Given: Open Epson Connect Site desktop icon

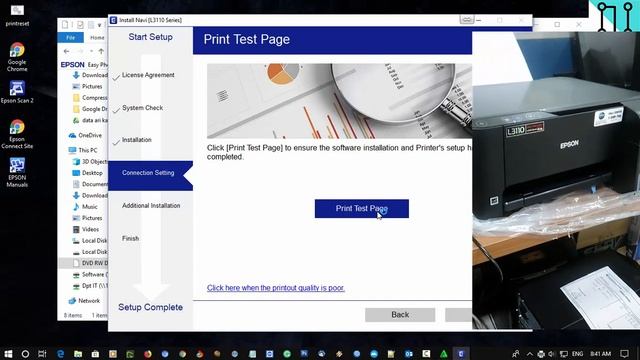Looking at the screenshot, I should tap(17, 134).
